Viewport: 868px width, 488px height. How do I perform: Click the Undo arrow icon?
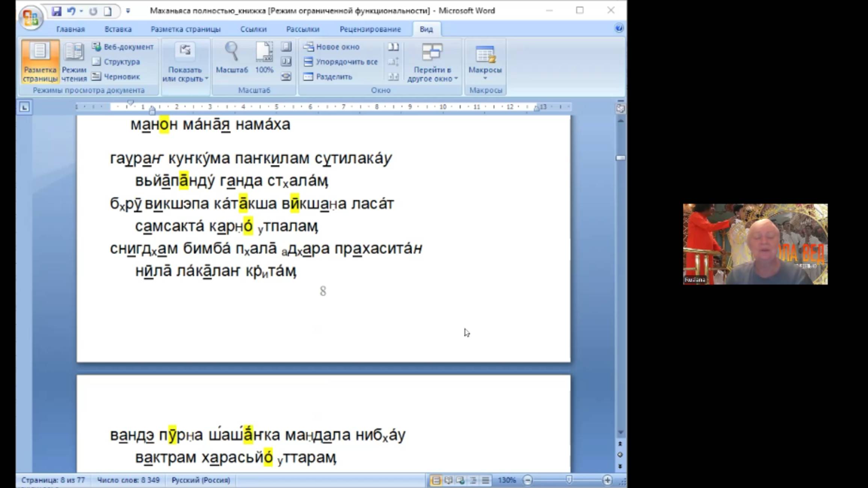pyautogui.click(x=71, y=11)
